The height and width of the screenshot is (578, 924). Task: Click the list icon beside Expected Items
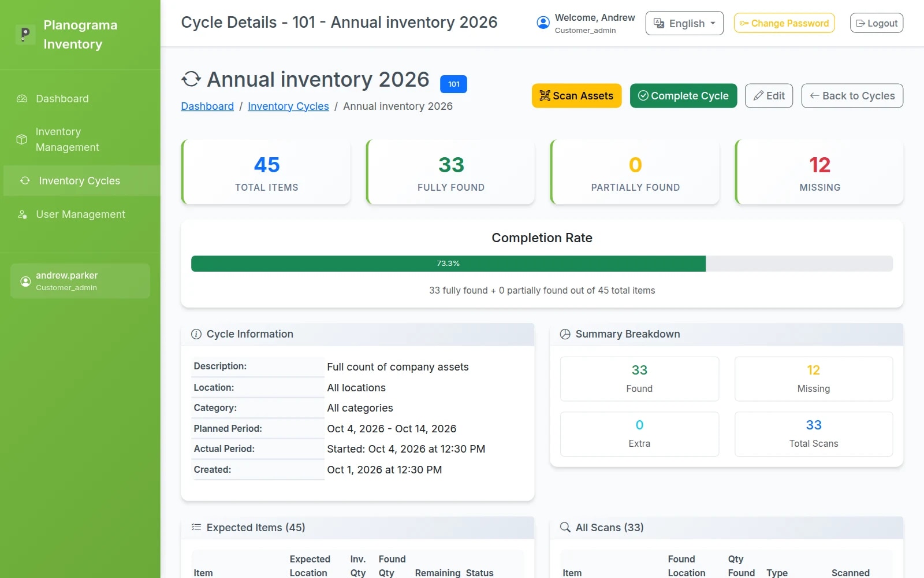[x=196, y=527]
